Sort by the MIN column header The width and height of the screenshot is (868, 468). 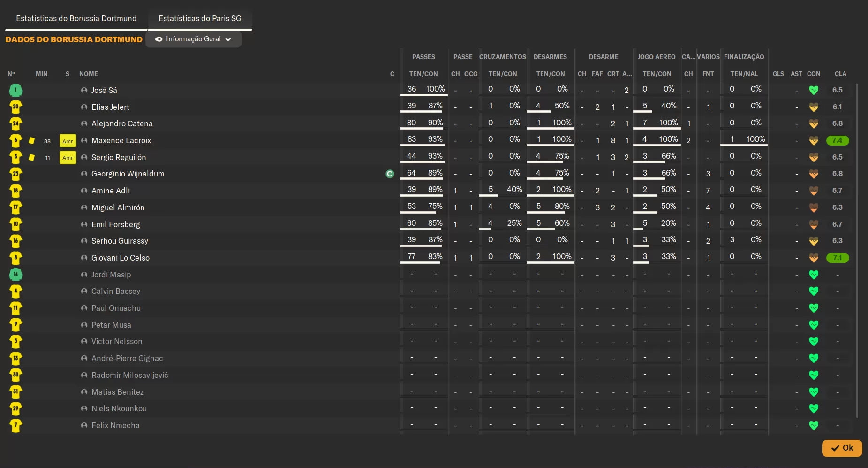[42, 74]
